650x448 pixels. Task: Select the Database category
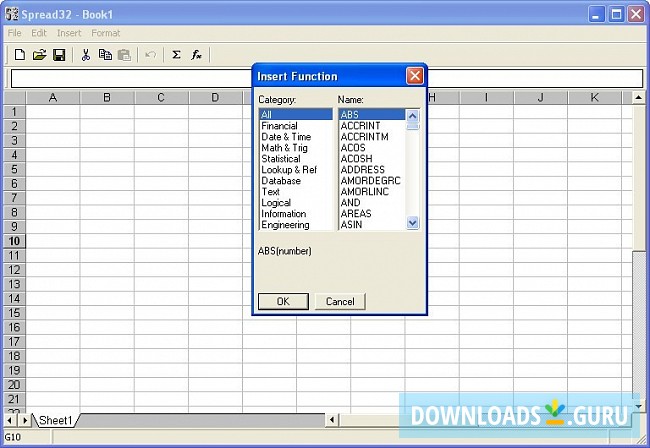(296, 181)
